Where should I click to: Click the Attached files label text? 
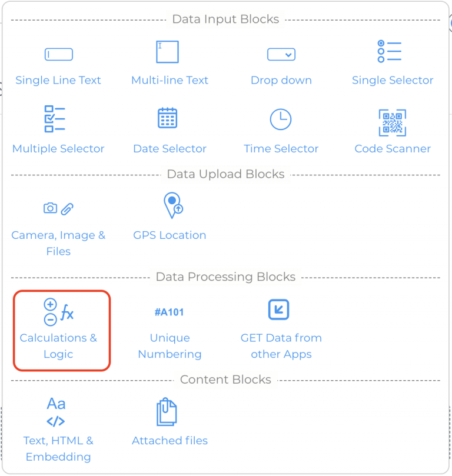pyautogui.click(x=169, y=441)
